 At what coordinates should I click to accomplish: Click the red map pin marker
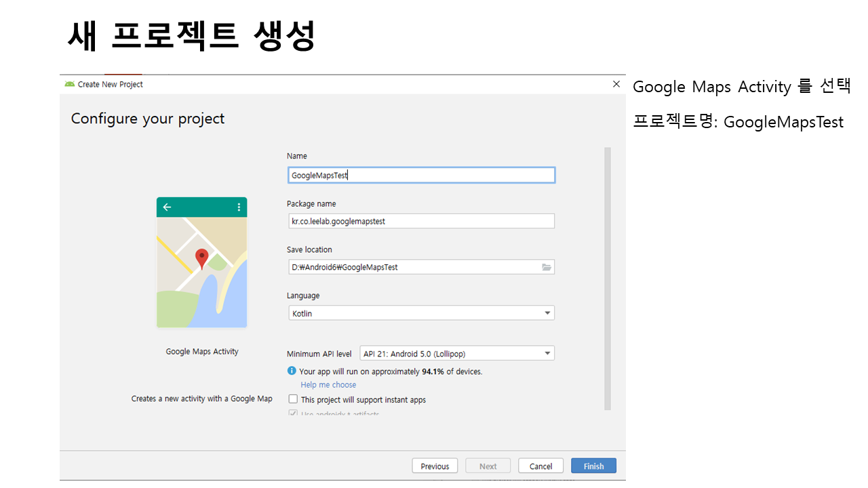pos(201,258)
